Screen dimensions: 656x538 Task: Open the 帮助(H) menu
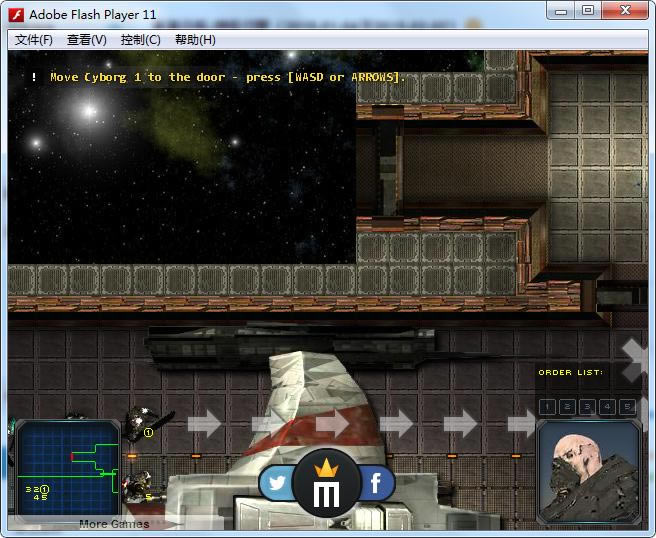[195, 40]
